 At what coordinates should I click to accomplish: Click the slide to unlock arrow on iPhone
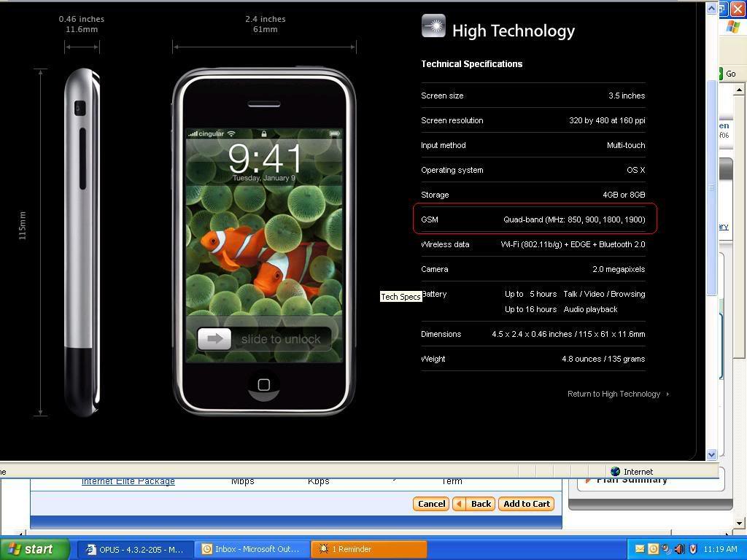pos(214,338)
